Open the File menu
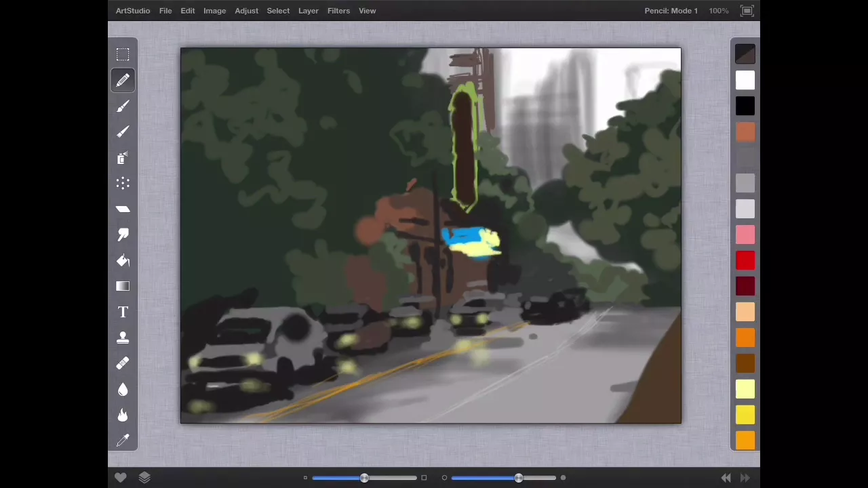Screen dimensions: 868x488 coord(165,11)
